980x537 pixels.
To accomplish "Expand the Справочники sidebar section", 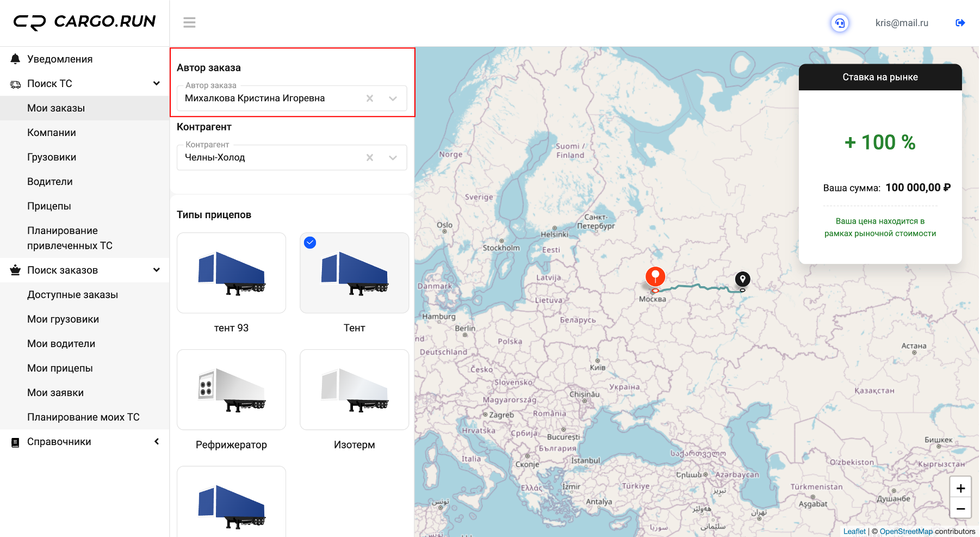I will (x=157, y=442).
